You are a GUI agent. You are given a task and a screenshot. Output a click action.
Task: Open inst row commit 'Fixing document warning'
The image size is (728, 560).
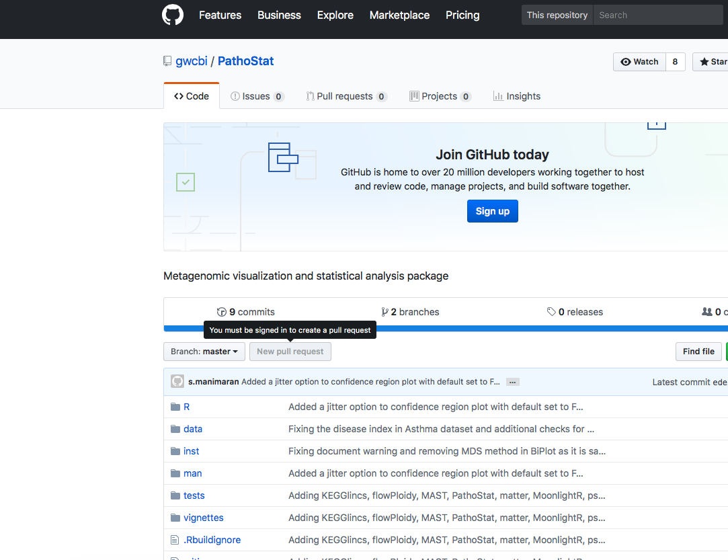pos(447,451)
